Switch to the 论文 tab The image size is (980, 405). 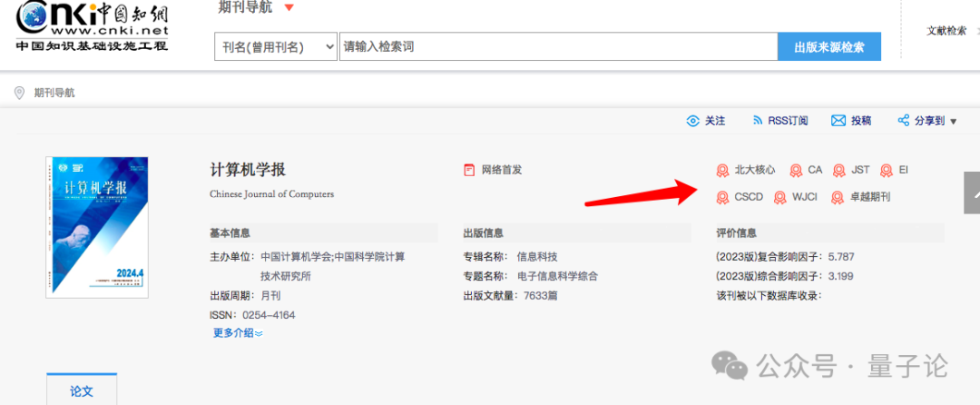[x=82, y=391]
